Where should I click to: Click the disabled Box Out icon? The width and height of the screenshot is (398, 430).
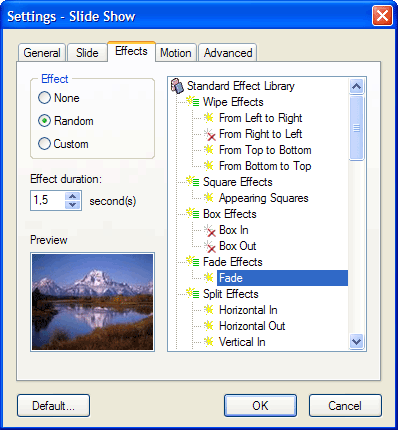click(210, 246)
